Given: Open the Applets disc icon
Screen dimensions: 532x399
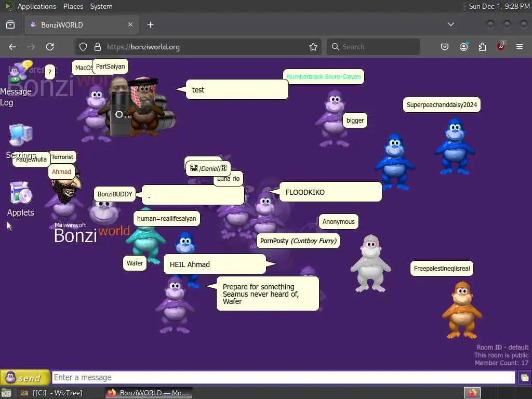Looking at the screenshot, I should click(x=21, y=192).
